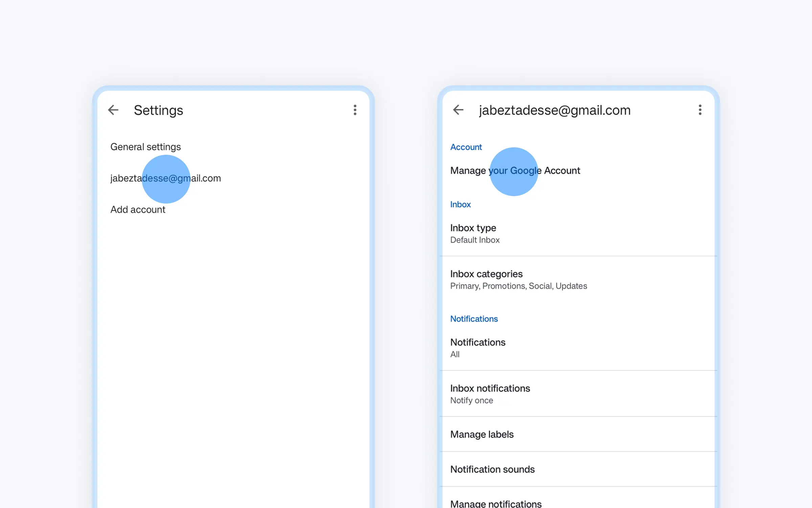Open the overflow menu on Settings screen

[355, 110]
